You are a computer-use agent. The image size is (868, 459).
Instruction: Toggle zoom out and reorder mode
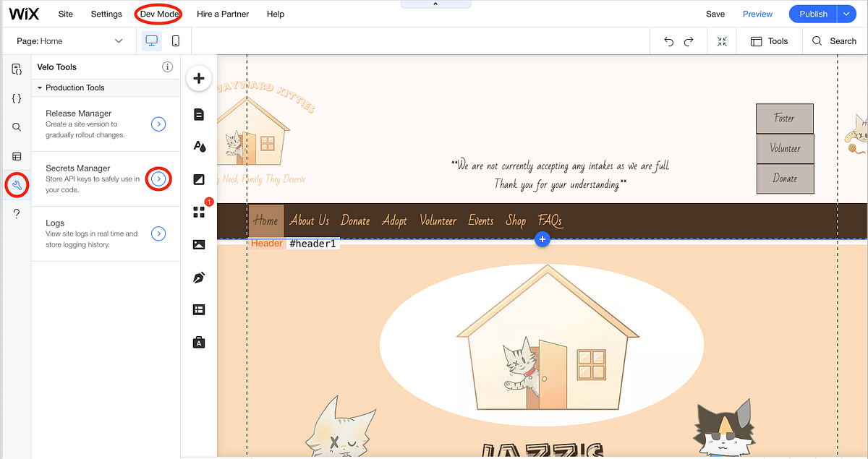click(x=721, y=40)
